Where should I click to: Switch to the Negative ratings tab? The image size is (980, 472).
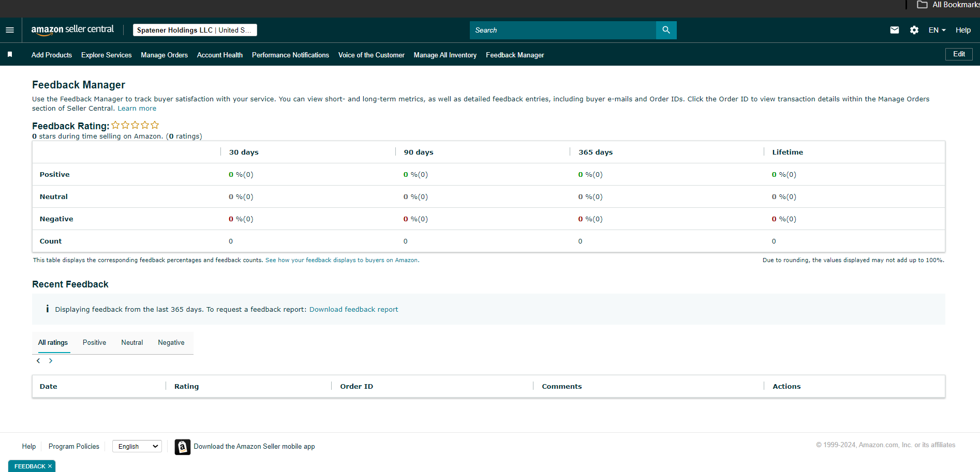point(171,343)
